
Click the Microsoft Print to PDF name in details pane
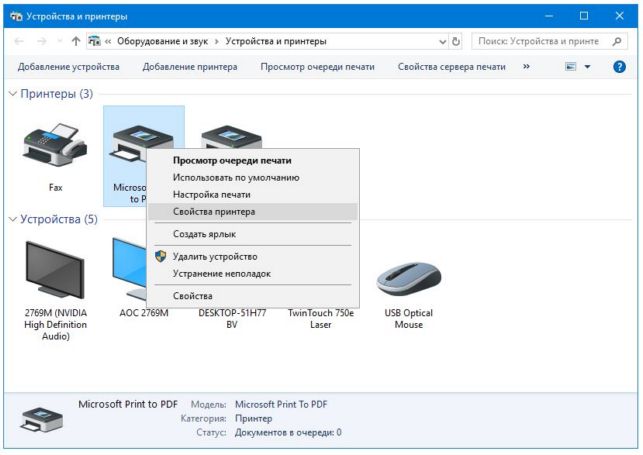click(128, 404)
